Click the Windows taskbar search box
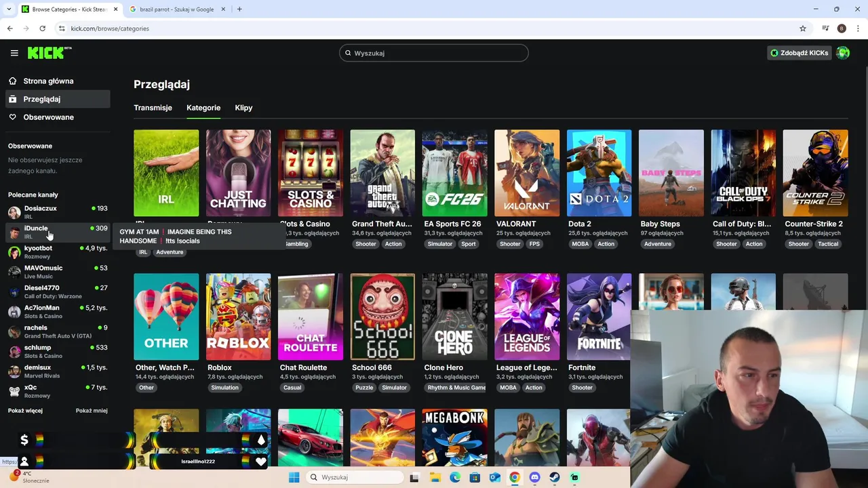The width and height of the screenshot is (868, 488). (x=355, y=477)
